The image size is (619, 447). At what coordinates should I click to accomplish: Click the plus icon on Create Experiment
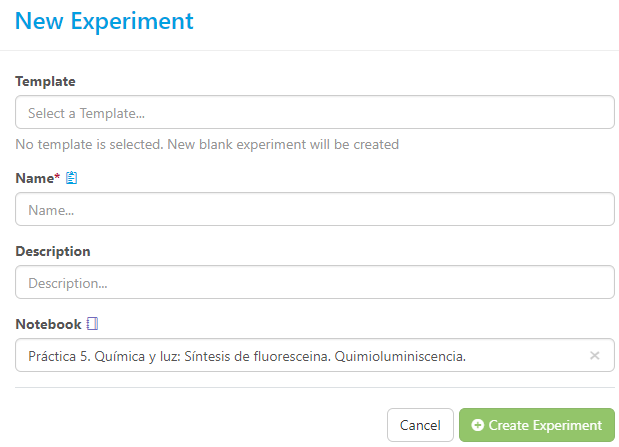point(477,425)
